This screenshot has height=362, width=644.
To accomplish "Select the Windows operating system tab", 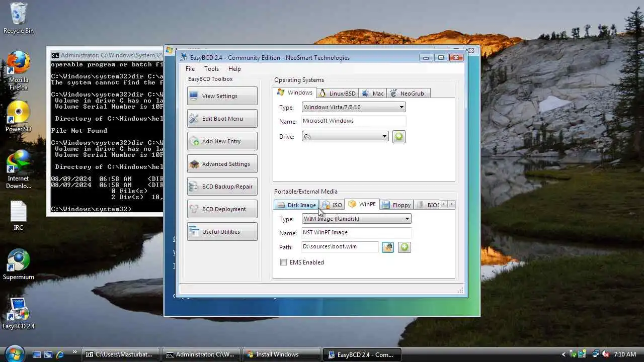I will coord(295,93).
